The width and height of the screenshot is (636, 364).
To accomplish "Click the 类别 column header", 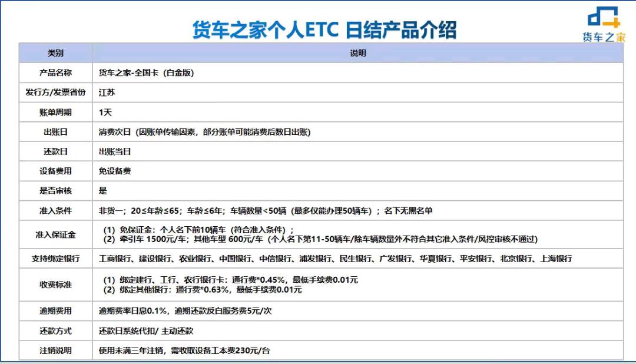I will (55, 53).
